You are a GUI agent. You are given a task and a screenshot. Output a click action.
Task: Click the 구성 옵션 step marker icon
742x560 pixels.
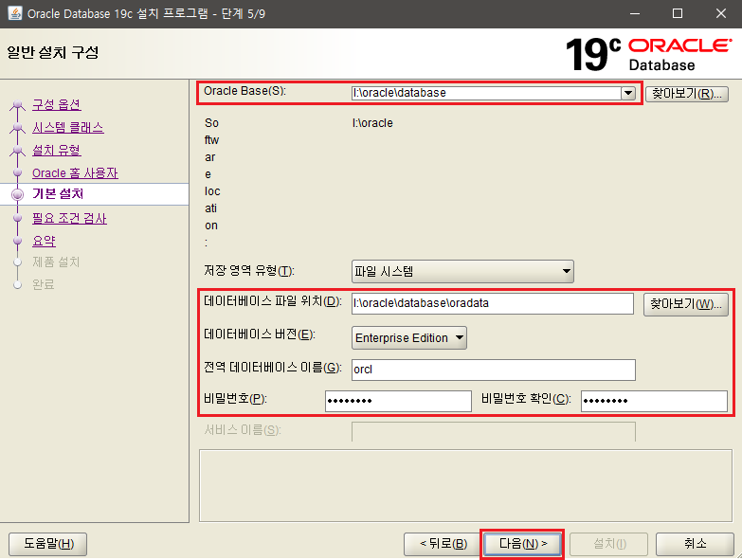[x=17, y=104]
